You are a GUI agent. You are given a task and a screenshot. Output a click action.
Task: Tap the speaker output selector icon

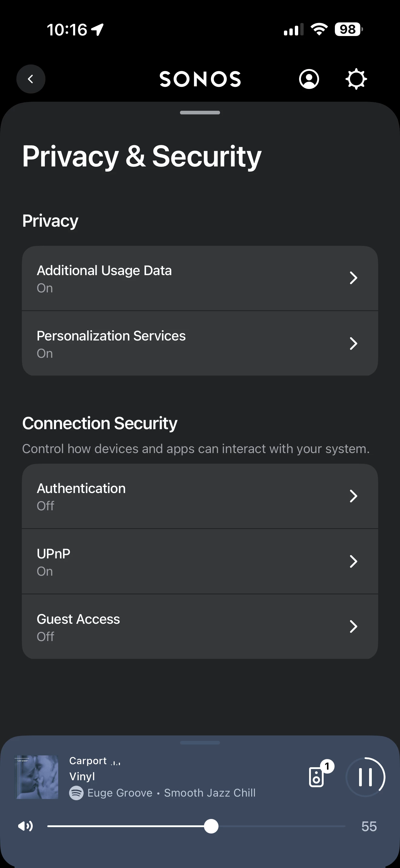click(x=317, y=777)
